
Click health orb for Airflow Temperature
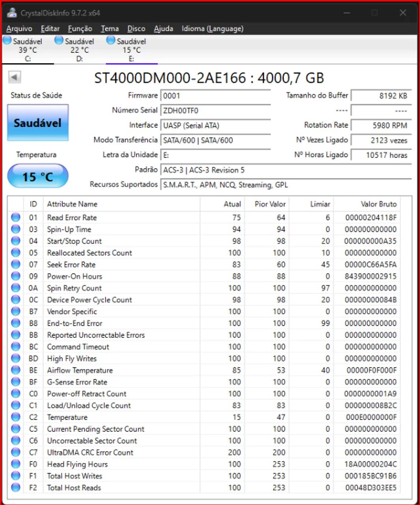click(15, 370)
